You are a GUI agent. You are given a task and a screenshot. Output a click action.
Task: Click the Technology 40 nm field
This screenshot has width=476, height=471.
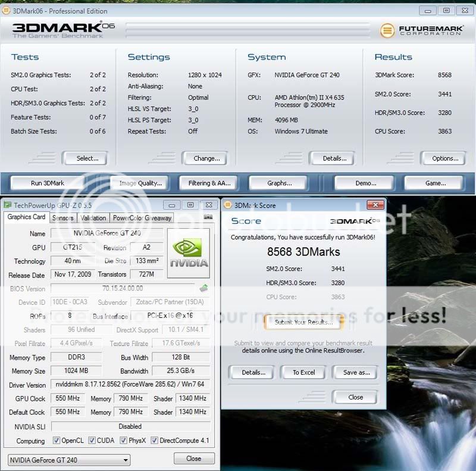click(73, 261)
